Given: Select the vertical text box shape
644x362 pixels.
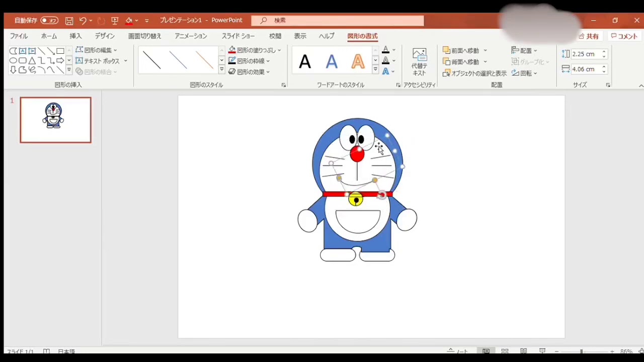Looking at the screenshot, I should (x=32, y=51).
